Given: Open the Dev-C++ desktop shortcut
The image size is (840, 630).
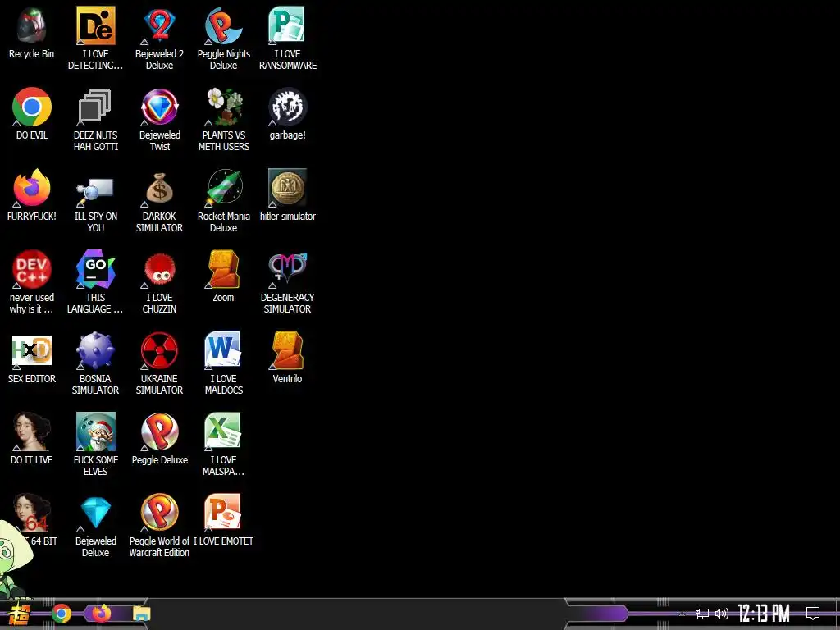Looking at the screenshot, I should pyautogui.click(x=32, y=269).
